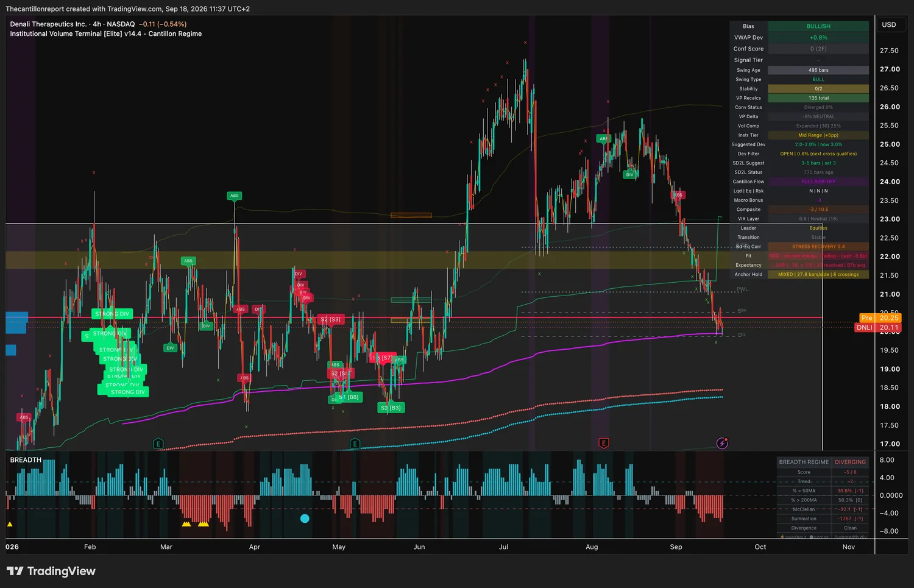Image resolution: width=914 pixels, height=588 pixels.
Task: Click the Oct label on time axis
Action: (x=760, y=547)
